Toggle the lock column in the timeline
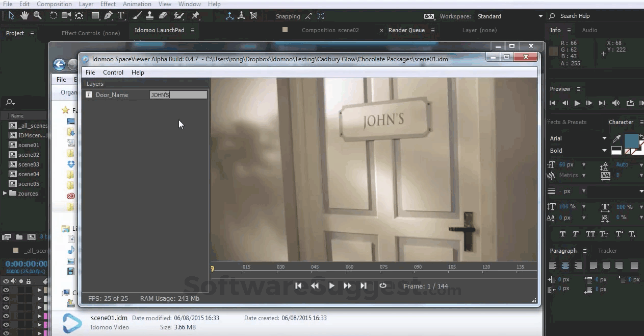Viewport: 644px width, 336px height. tap(28, 281)
